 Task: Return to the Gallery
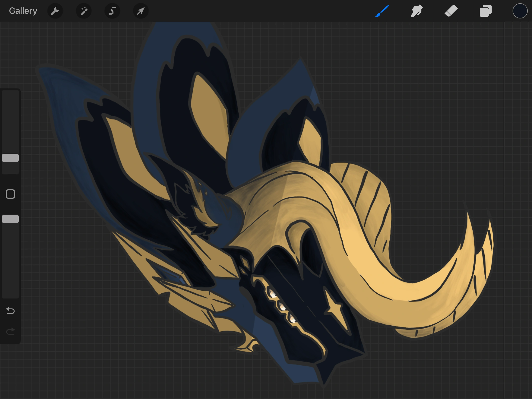coord(23,11)
